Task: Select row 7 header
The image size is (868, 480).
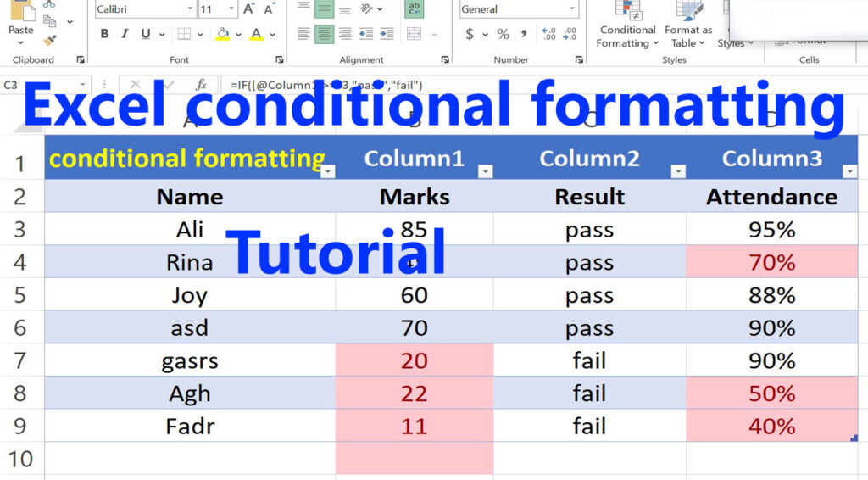Action: (21, 360)
